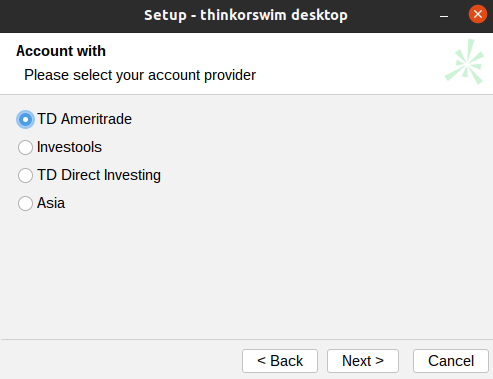
Task: Click the "Please select your account provider" text
Action: pos(140,75)
